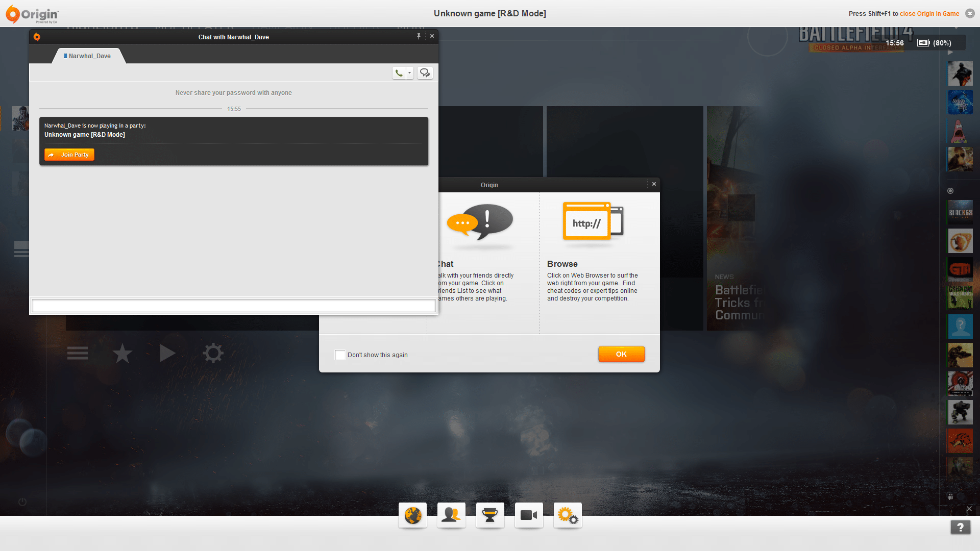
Task: Toggle the radio circle in friends sidebar
Action: [x=950, y=191]
